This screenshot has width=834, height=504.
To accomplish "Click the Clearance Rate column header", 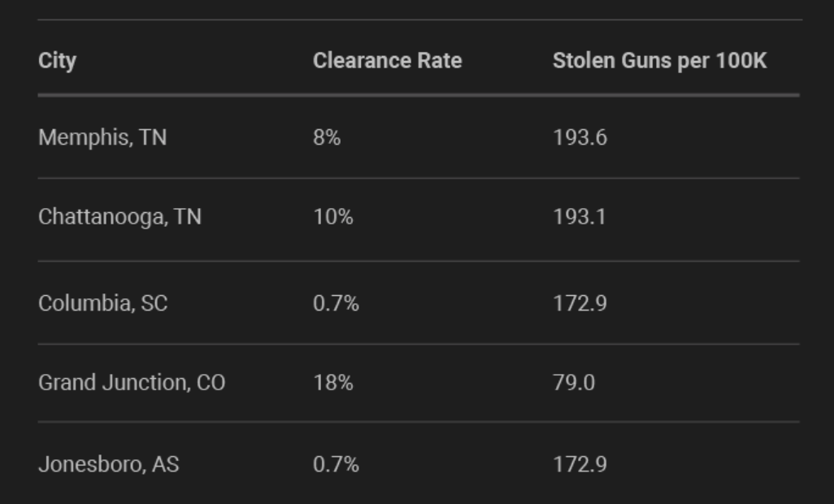I will pyautogui.click(x=387, y=61).
